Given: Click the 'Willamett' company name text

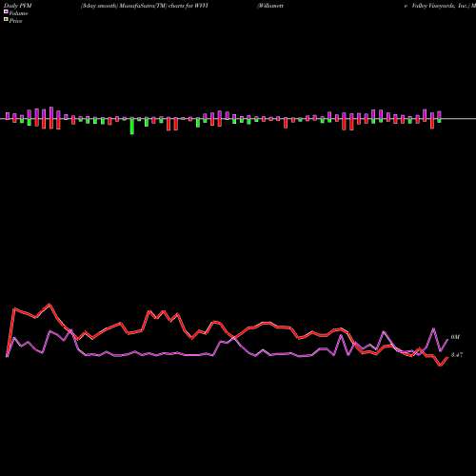Looking at the screenshot, I should [x=270, y=6].
